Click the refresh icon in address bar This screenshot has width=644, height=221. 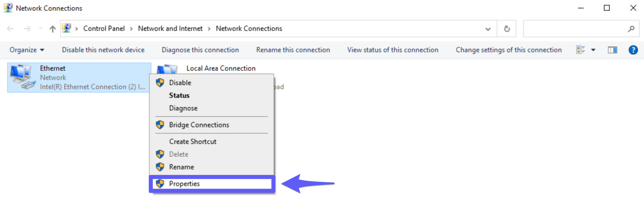click(506, 29)
